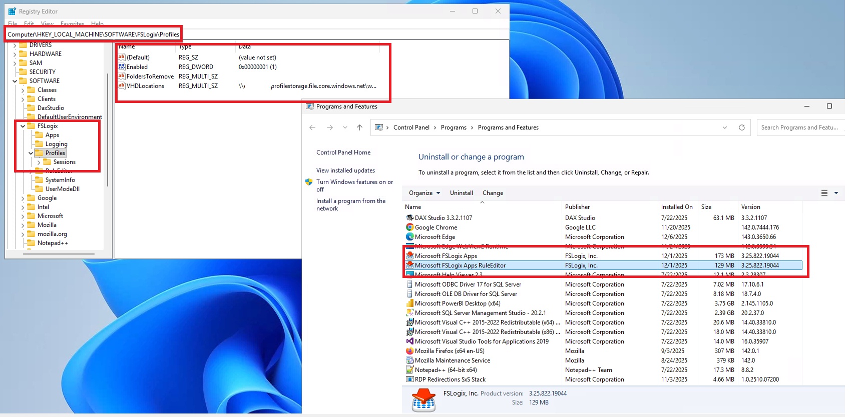Click Programs in the breadcrumb path
The width and height of the screenshot is (868, 417).
coord(454,127)
